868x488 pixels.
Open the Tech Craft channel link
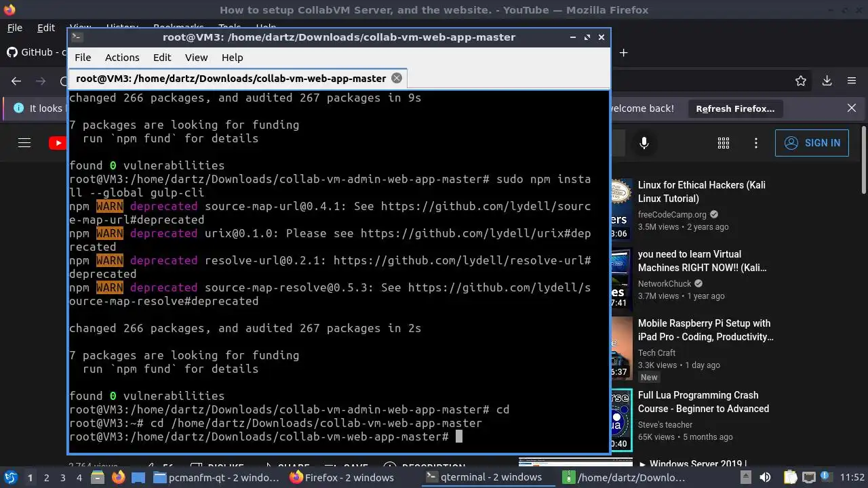[x=656, y=353]
